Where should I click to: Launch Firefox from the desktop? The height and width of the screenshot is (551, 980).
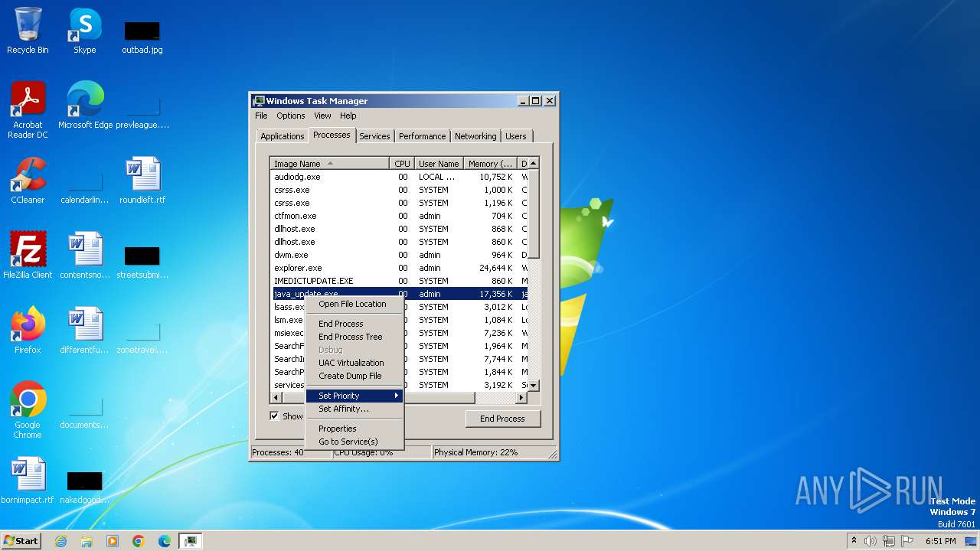pos(28,331)
